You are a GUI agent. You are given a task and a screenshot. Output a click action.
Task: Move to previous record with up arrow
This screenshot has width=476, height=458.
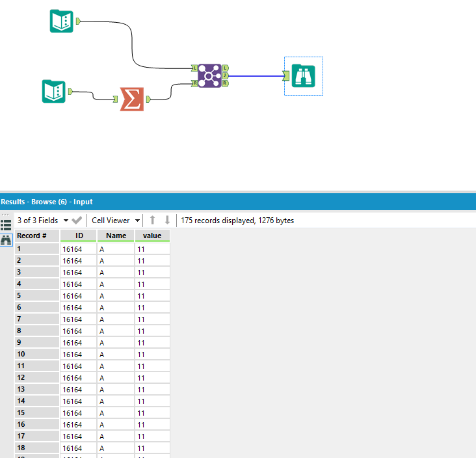coord(153,220)
